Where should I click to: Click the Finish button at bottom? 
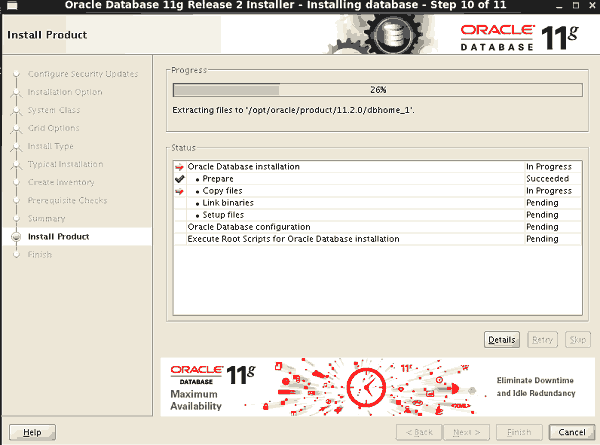click(519, 432)
